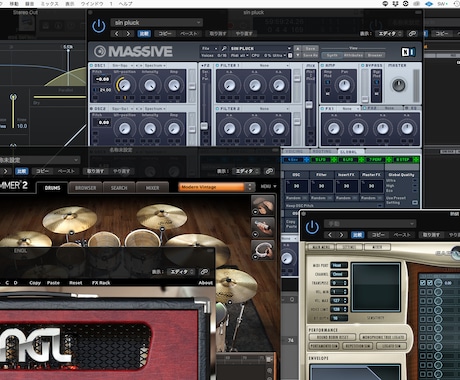Image resolution: width=460 pixels, height=380 pixels.
Task: Click the link icon in the Massive plugin header
Action: tap(412, 34)
